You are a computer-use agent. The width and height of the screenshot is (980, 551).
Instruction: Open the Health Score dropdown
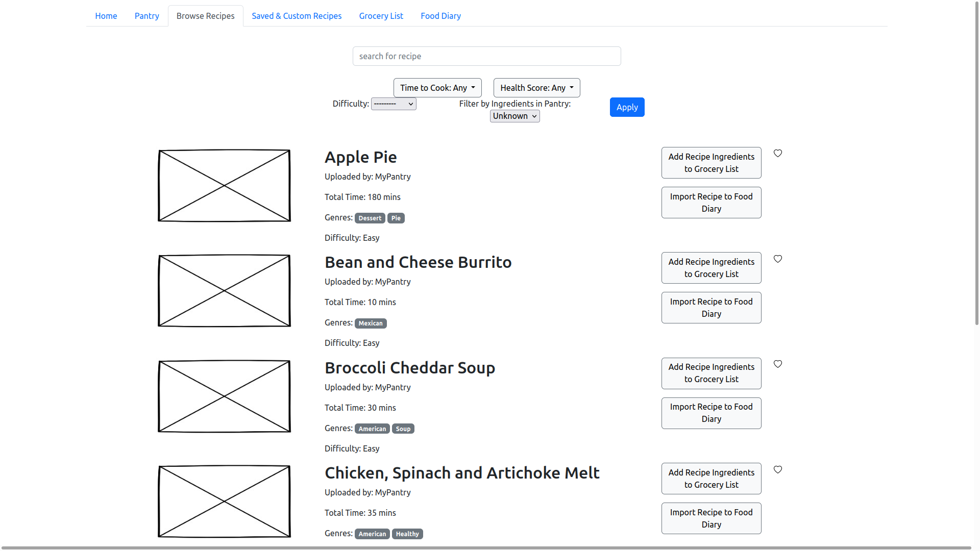coord(536,88)
